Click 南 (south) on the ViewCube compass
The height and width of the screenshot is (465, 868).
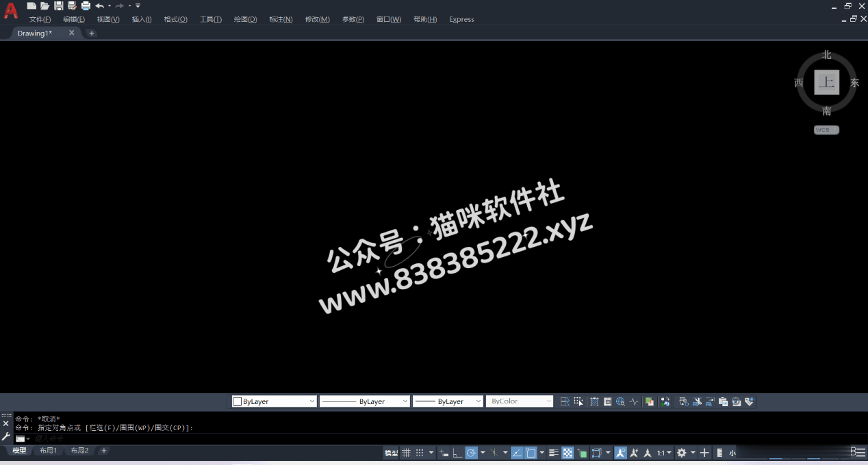tap(827, 111)
